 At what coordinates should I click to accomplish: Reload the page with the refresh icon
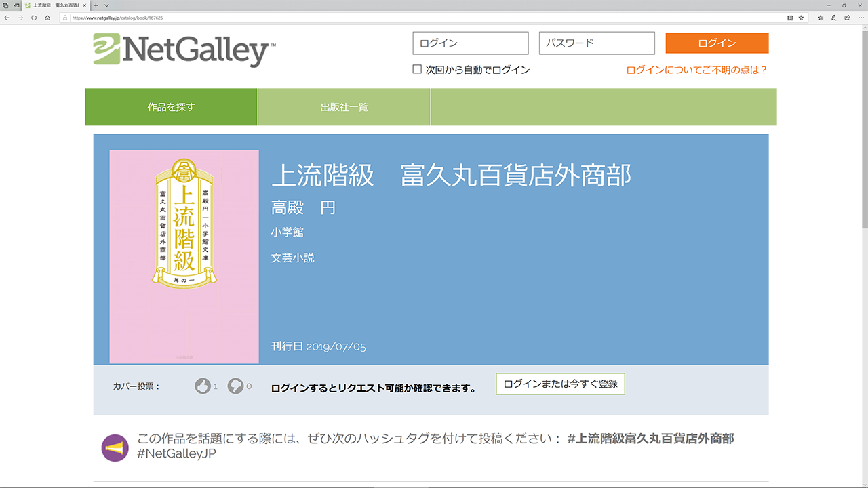34,18
